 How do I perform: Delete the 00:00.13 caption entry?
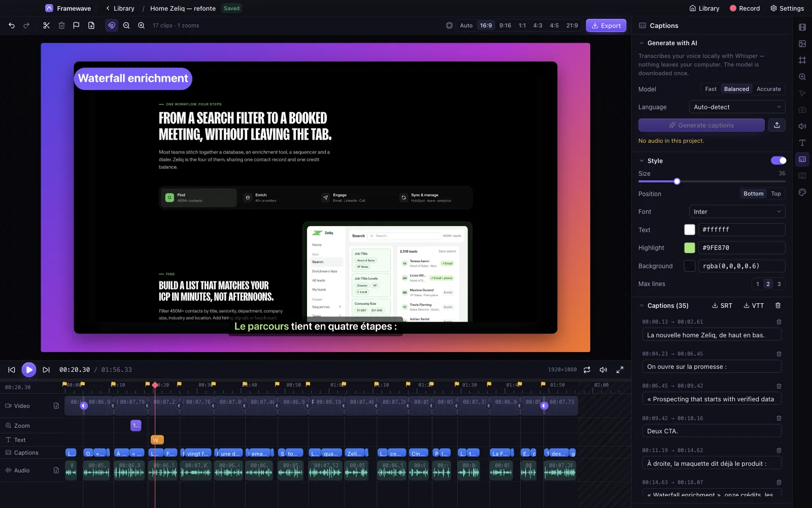click(x=779, y=322)
